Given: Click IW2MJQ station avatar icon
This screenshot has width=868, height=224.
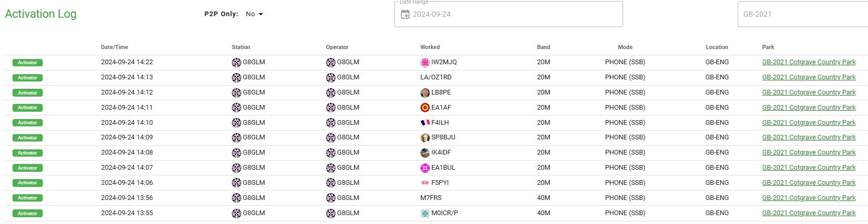Looking at the screenshot, I should click(425, 63).
